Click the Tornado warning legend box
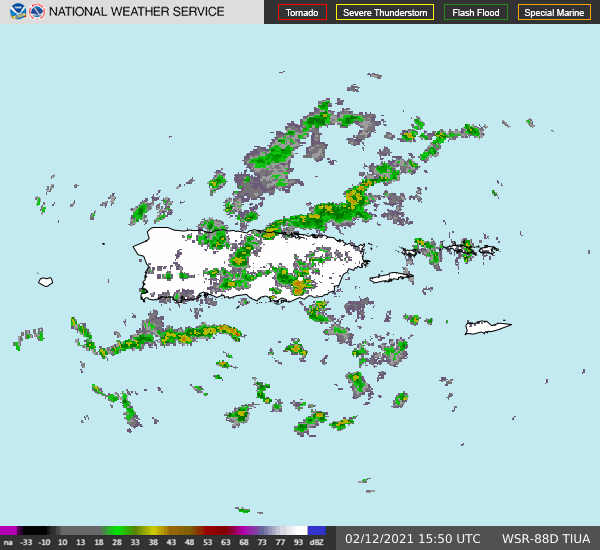Image resolution: width=600 pixels, height=550 pixels. coord(302,13)
